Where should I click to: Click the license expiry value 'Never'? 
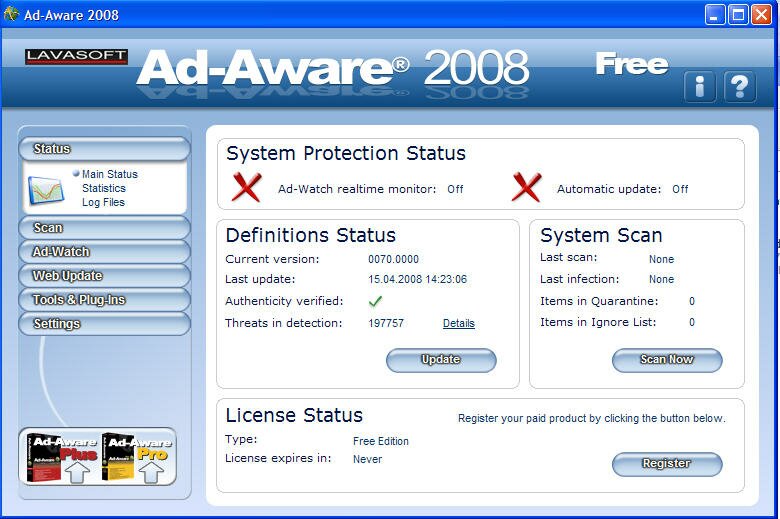[368, 459]
